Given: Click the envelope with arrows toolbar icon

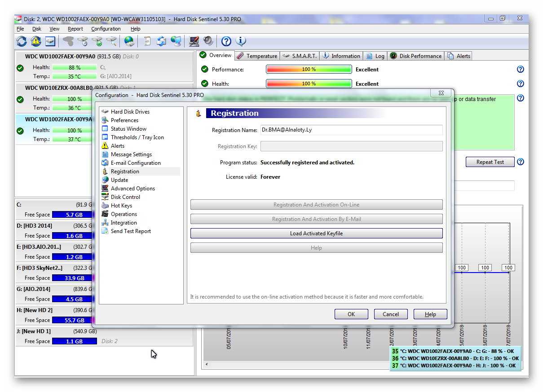Looking at the screenshot, I should point(161,41).
